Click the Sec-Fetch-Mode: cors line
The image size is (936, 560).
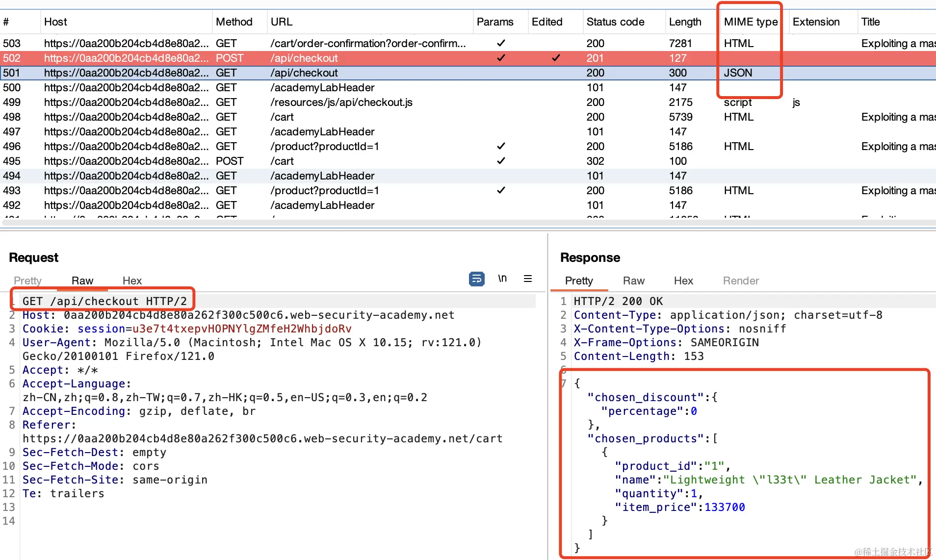pyautogui.click(x=91, y=466)
